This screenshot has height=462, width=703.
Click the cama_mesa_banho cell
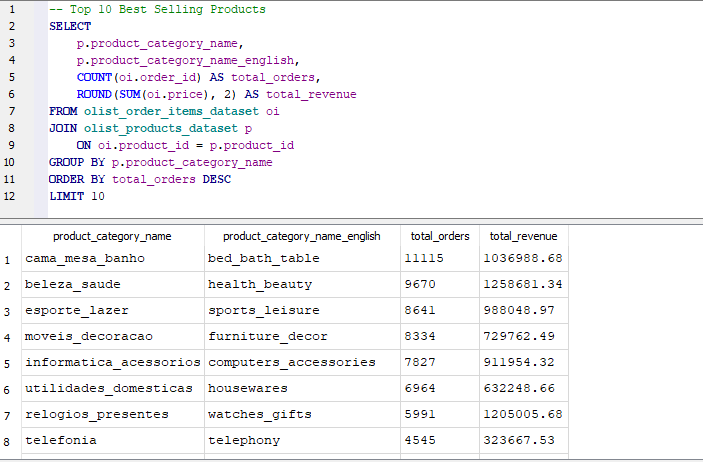[113, 259]
